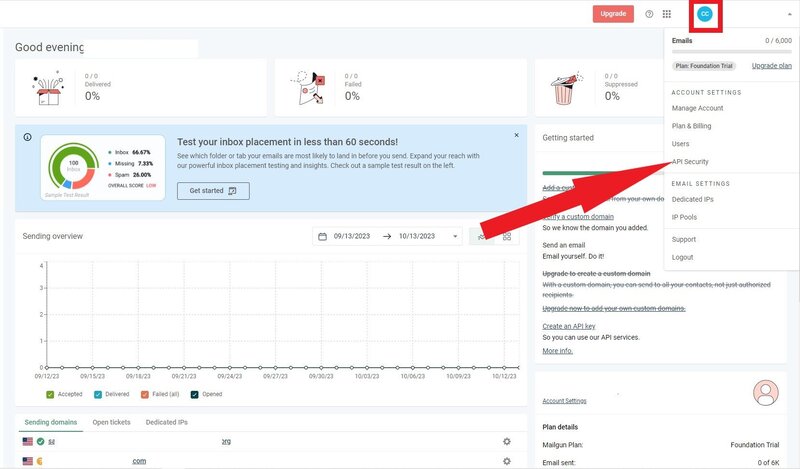Toggle the Delivered legend checkbox
The height and width of the screenshot is (469, 800).
[98, 394]
